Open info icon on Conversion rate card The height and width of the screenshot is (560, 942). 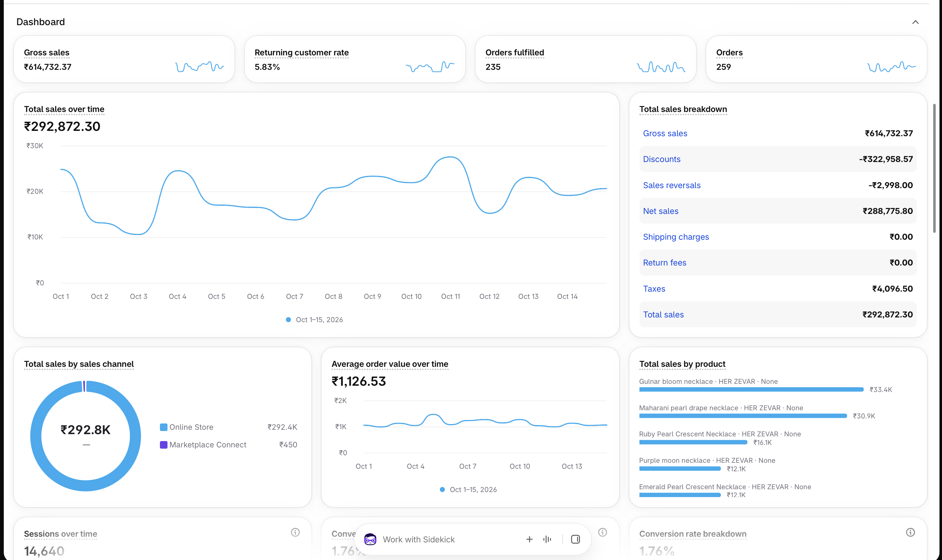(603, 532)
